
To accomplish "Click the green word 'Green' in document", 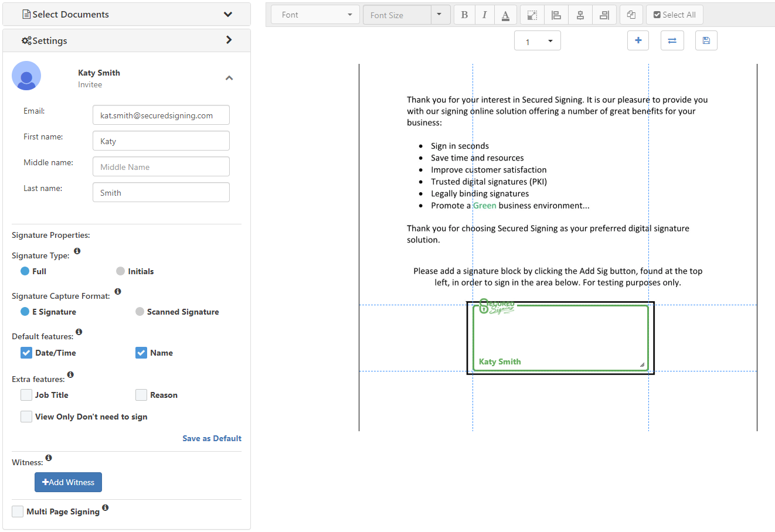I will pos(485,205).
